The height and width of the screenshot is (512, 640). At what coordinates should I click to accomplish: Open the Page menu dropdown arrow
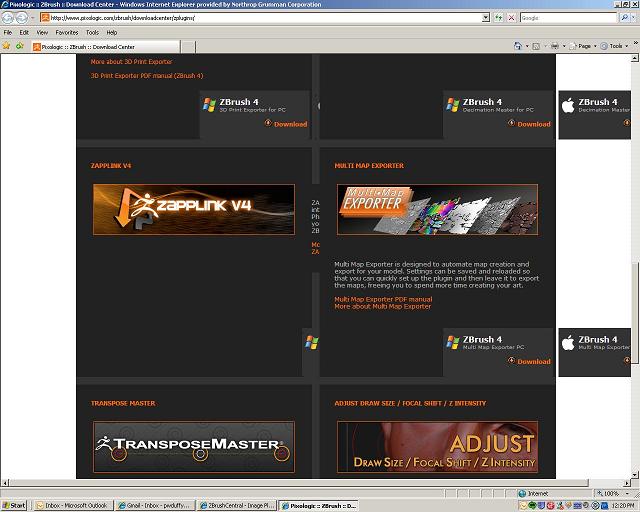(x=595, y=46)
